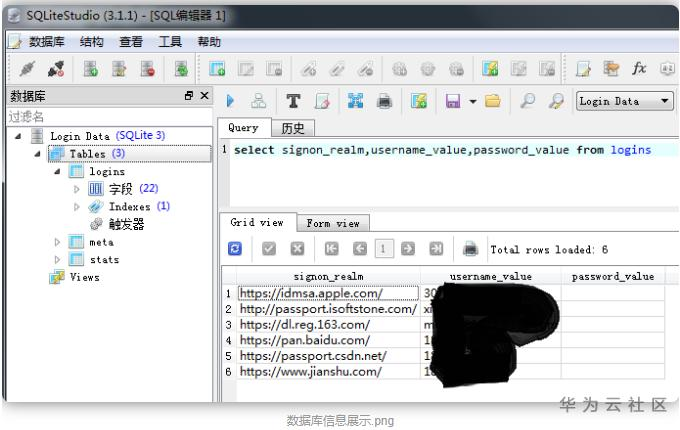Open the 结构 menu

(x=92, y=42)
